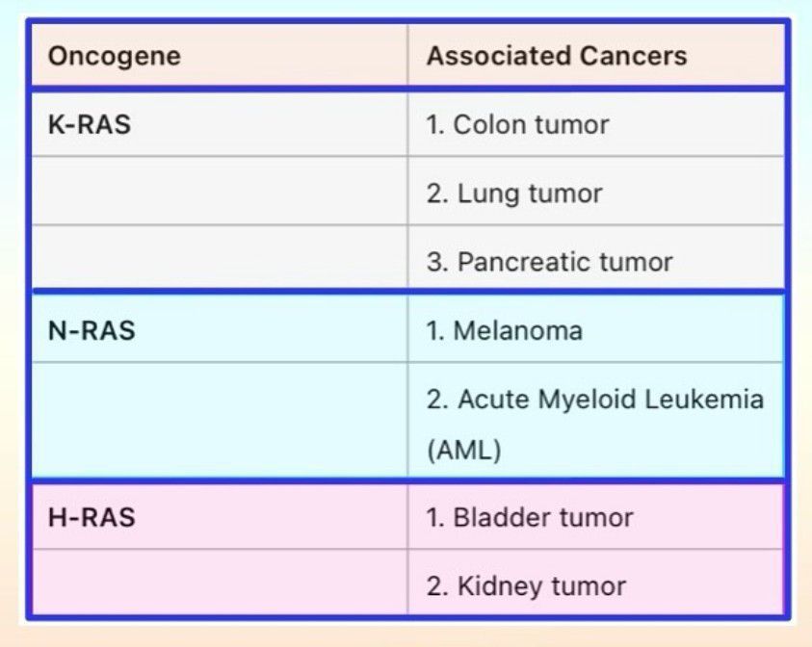Screen dimensions: 812x647
Task: Click the Oncogene column header
Action: [x=114, y=56]
